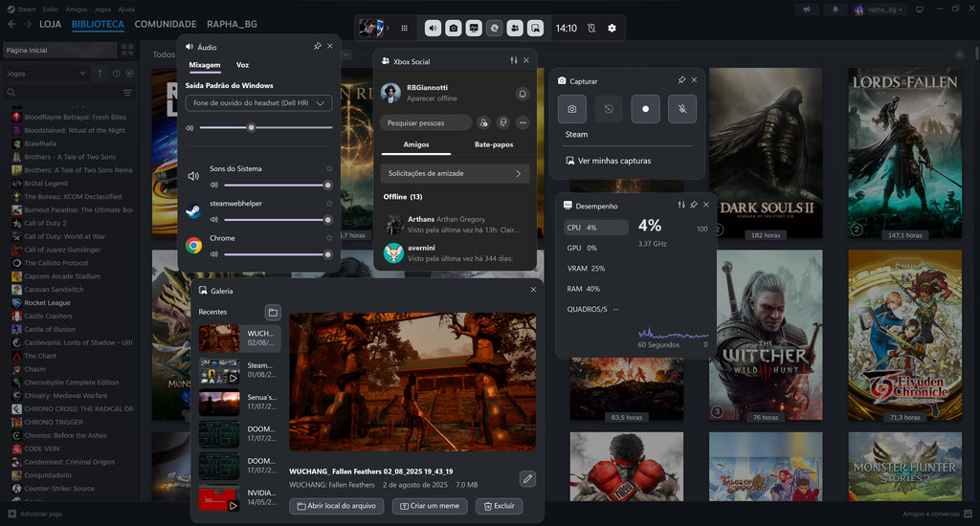Expand user avatar chevron in Game Bar toolbar

click(x=388, y=28)
